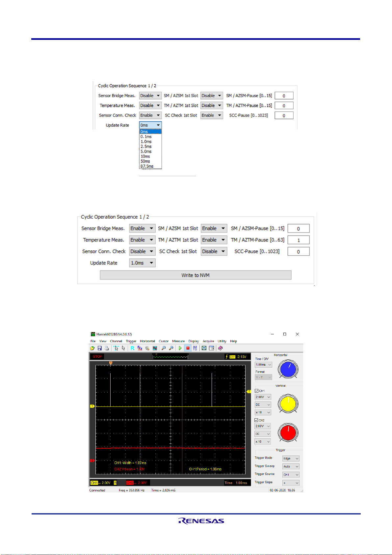Click the yellow CH1 level marker on the grid's left edge
This screenshot has width=392, height=555.
pyautogui.click(x=92, y=406)
